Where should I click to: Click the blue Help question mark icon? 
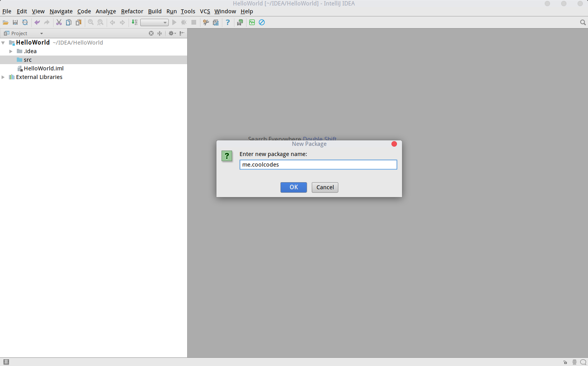click(228, 23)
